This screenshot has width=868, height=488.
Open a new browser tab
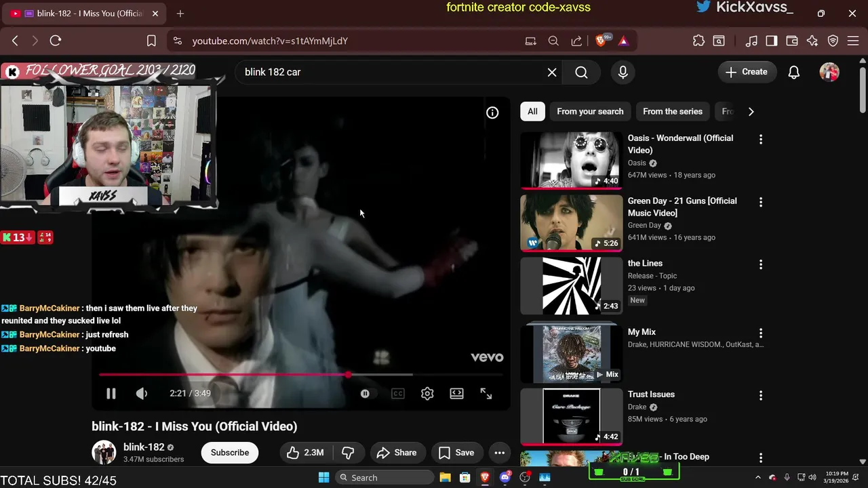(180, 13)
